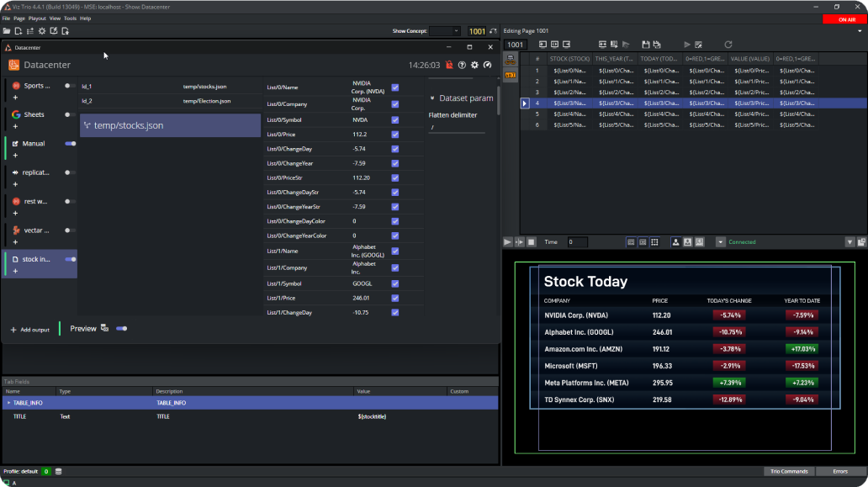This screenshot has height=487, width=868.
Task: Click the detach preview window icon
Action: coord(862,242)
